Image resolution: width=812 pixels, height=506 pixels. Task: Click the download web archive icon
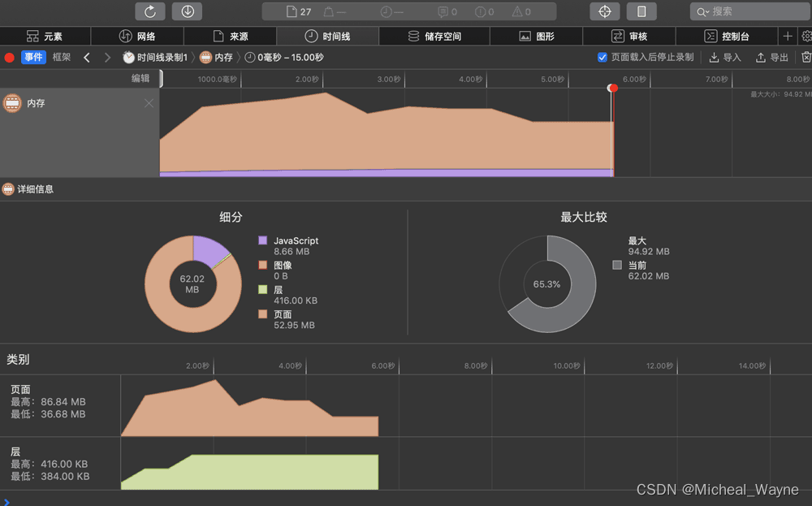click(187, 11)
